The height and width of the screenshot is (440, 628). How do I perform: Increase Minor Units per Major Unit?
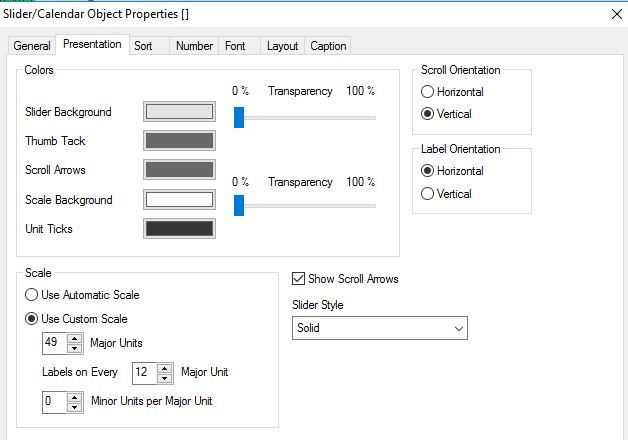75,396
